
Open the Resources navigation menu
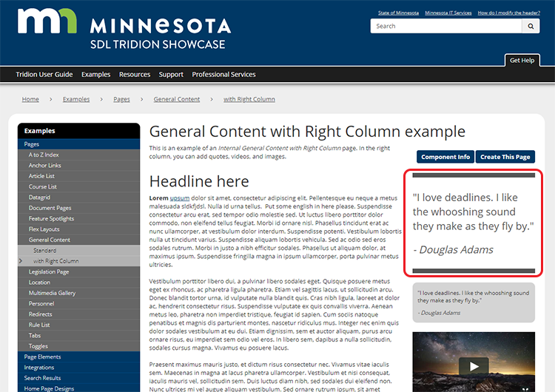135,74
